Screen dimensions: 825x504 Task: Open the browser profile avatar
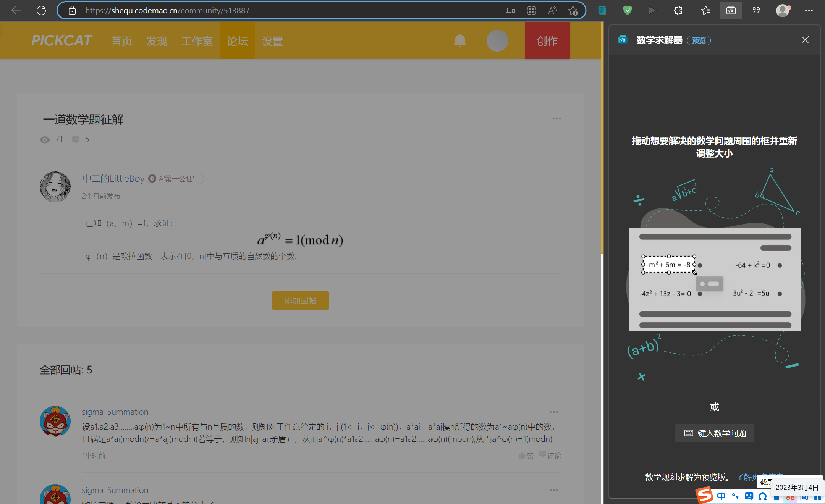pos(783,10)
